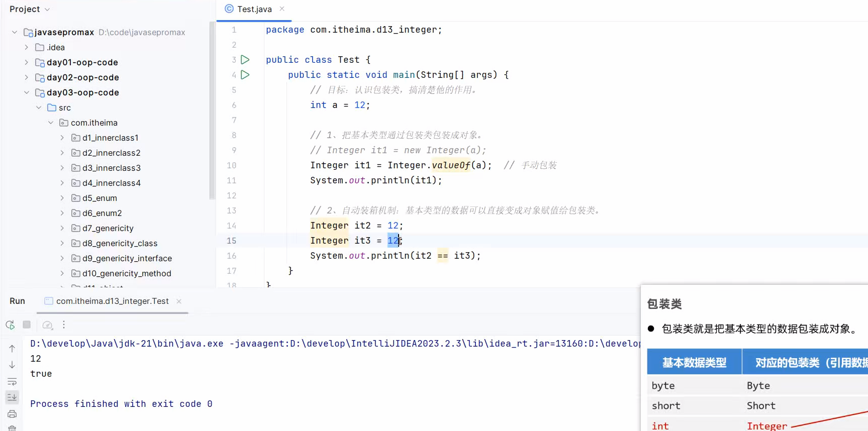The width and height of the screenshot is (868, 431).
Task: Click the short row in wrapper table
Action: [757, 405]
